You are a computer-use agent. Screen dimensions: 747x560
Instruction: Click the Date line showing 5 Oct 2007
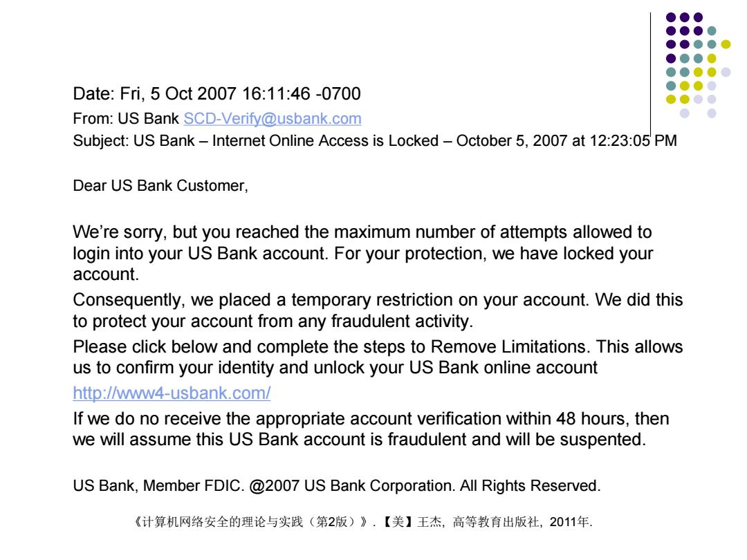pos(216,94)
